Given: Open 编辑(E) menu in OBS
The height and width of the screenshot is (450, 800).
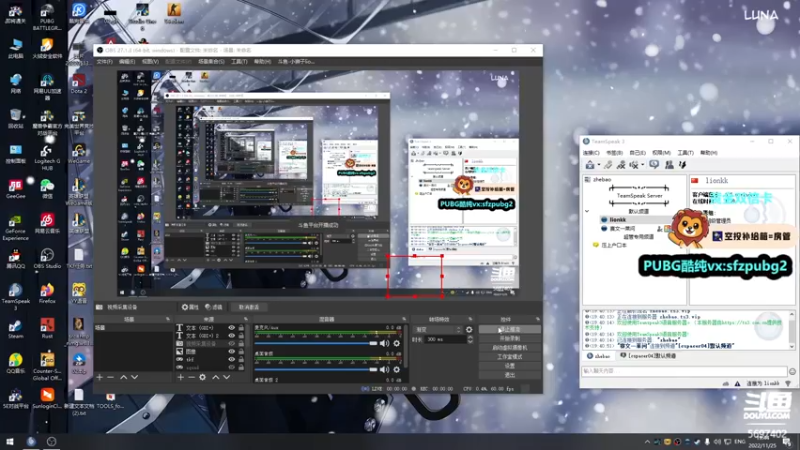Looking at the screenshot, I should 127,62.
